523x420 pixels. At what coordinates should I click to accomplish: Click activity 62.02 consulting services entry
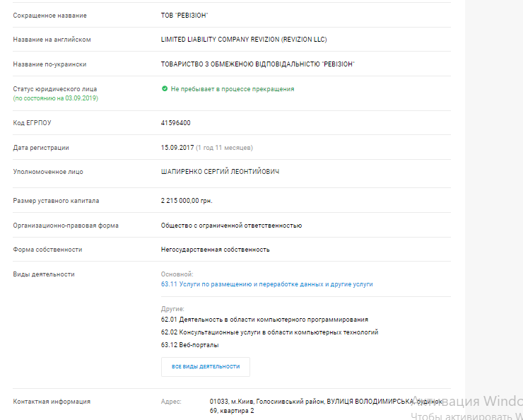coord(269,332)
